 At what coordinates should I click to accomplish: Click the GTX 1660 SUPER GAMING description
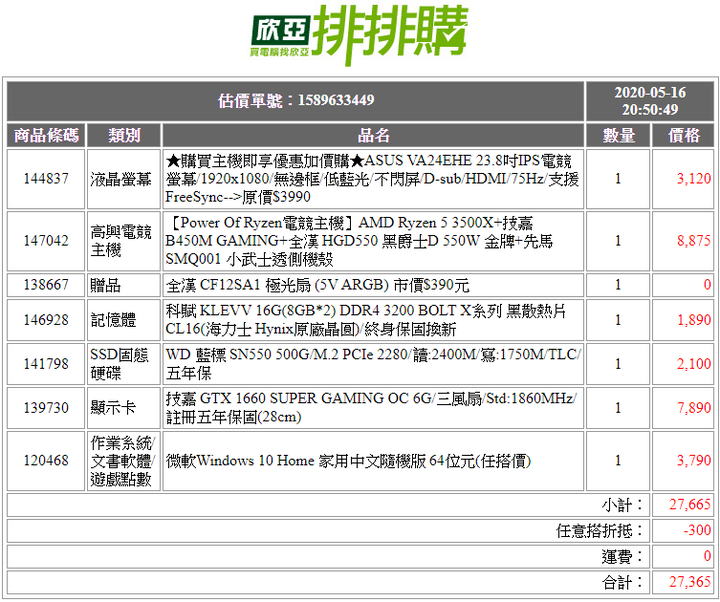coord(373,408)
